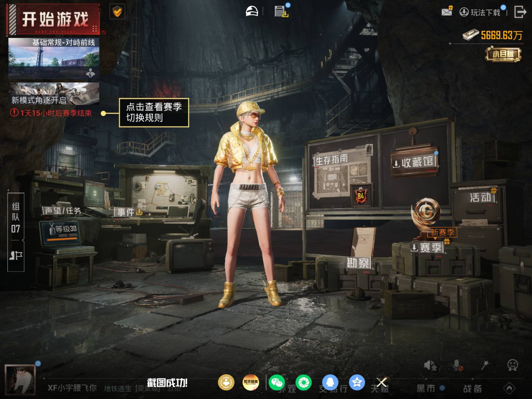Open the emote face icon
Image resolution: width=532 pixels, height=399 pixels.
[513, 365]
